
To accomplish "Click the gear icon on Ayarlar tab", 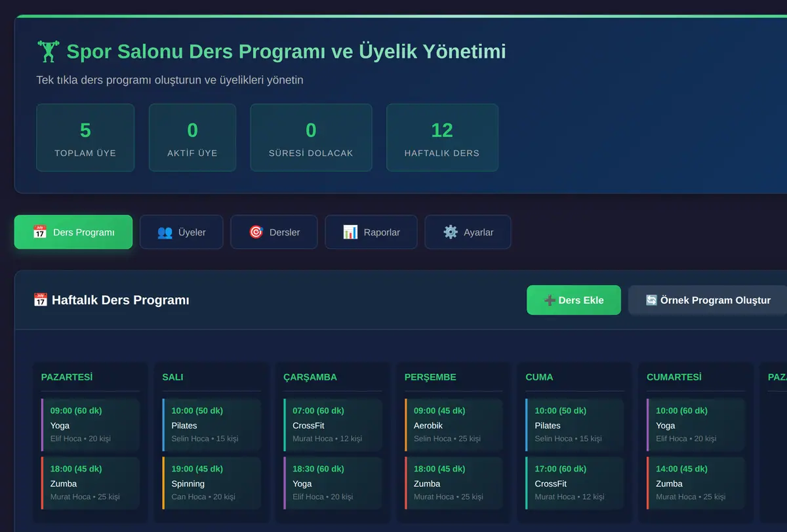I will tap(451, 232).
